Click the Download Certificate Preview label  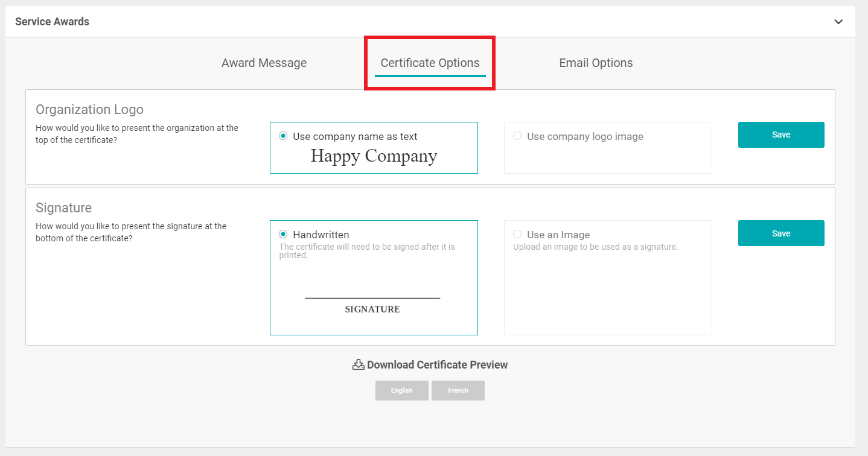coord(437,365)
